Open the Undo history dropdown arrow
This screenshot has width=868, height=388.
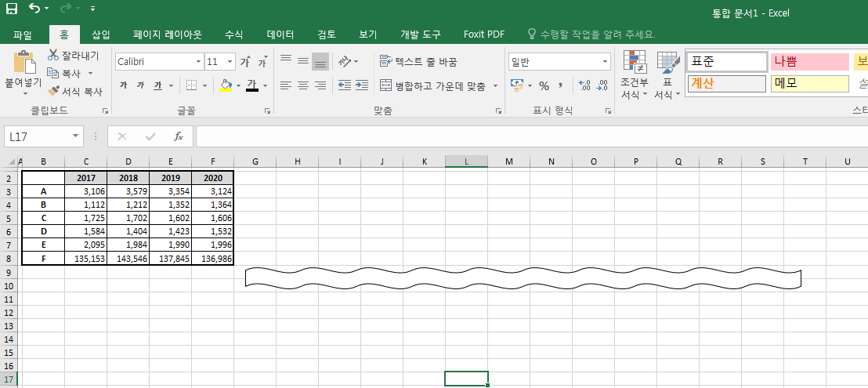[x=46, y=9]
